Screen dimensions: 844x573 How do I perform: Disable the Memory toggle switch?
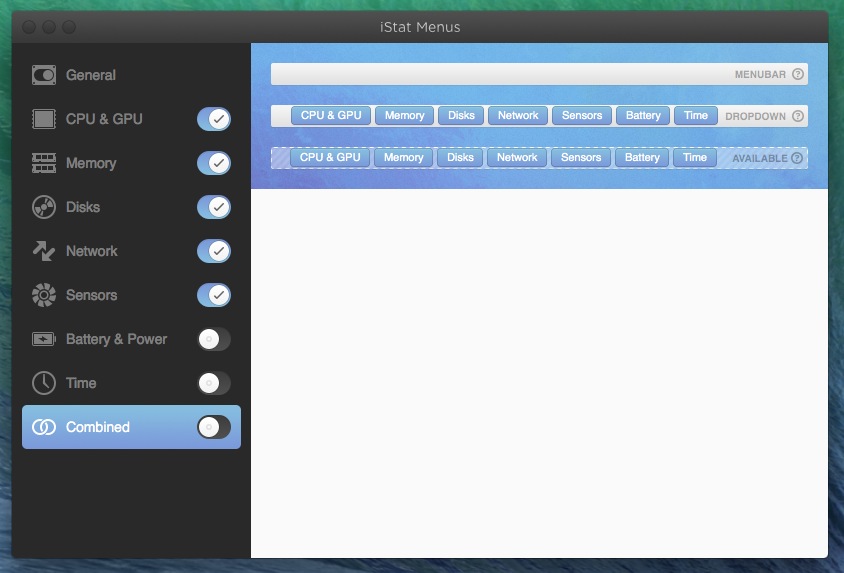pos(214,163)
